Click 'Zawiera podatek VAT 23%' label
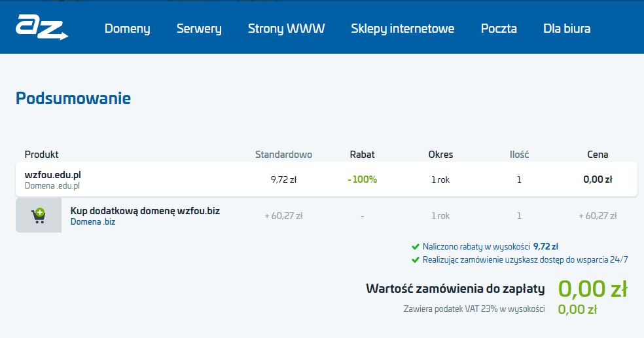The height and width of the screenshot is (338, 644). (474, 309)
